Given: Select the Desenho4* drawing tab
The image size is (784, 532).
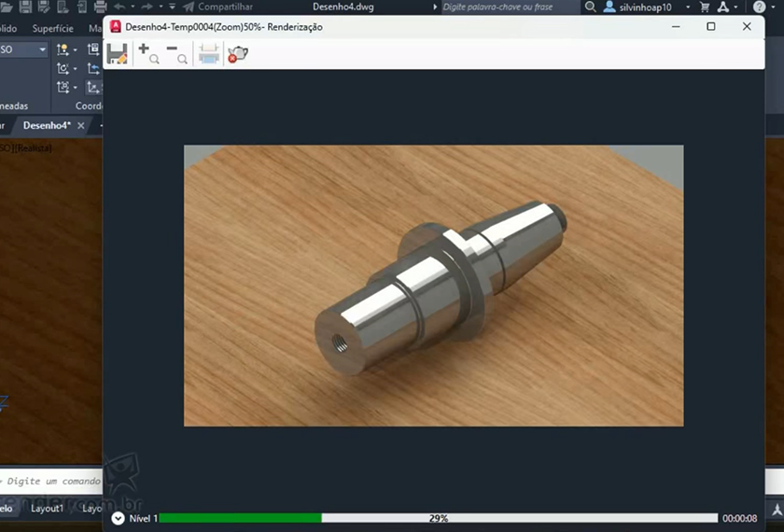Looking at the screenshot, I should [46, 125].
